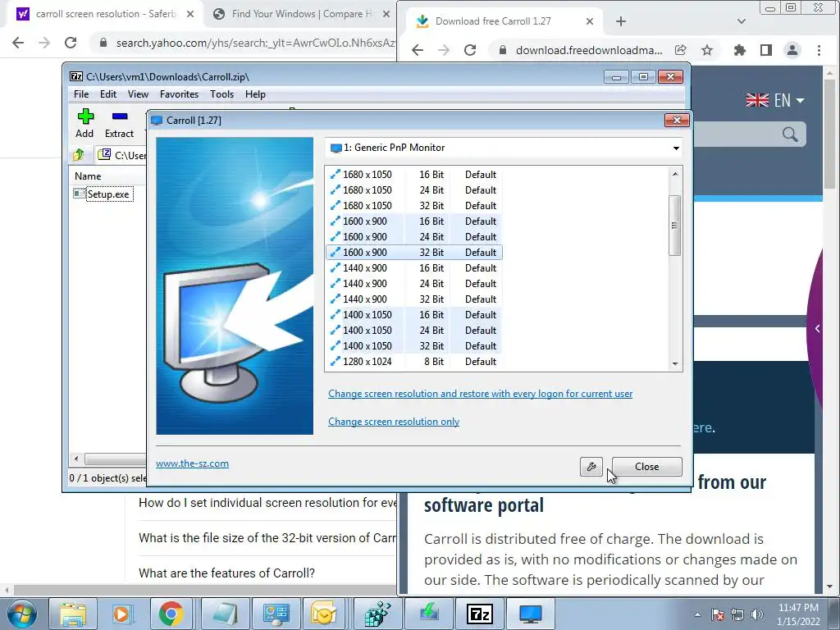The image size is (840, 630).
Task: Open Chrome three-dot menu
Action: [x=819, y=50]
